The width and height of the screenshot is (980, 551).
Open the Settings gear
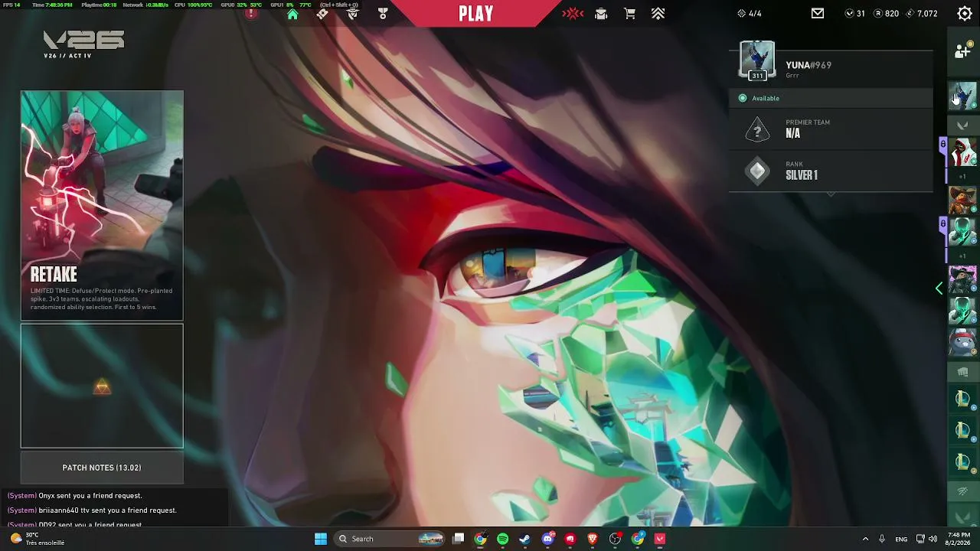[965, 14]
